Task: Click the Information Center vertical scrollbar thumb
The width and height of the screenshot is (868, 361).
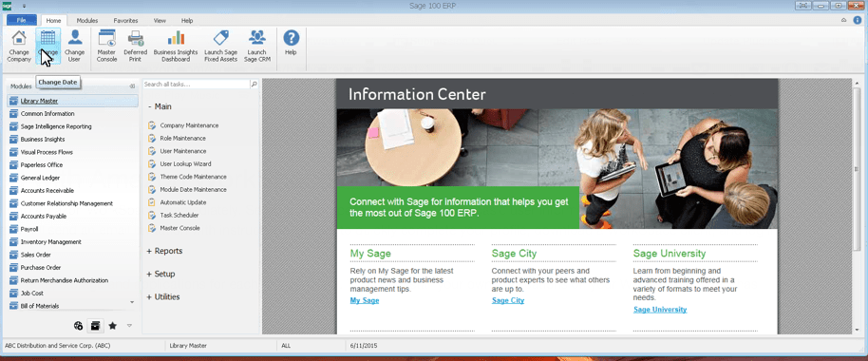Action: click(x=858, y=169)
